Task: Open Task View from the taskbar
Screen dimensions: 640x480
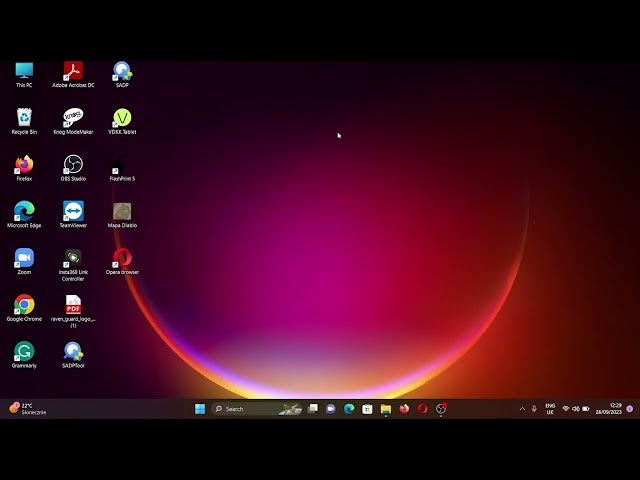Action: 313,409
